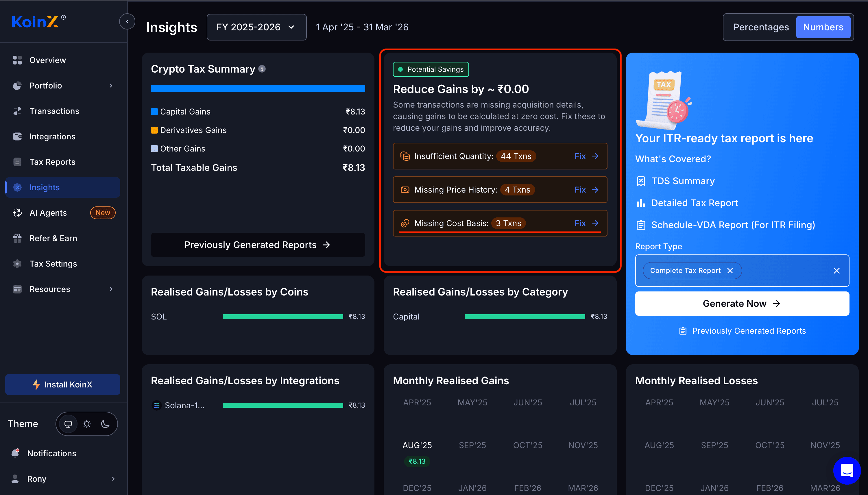Expand the Portfolio submenu chevron
868x495 pixels.
[111, 85]
